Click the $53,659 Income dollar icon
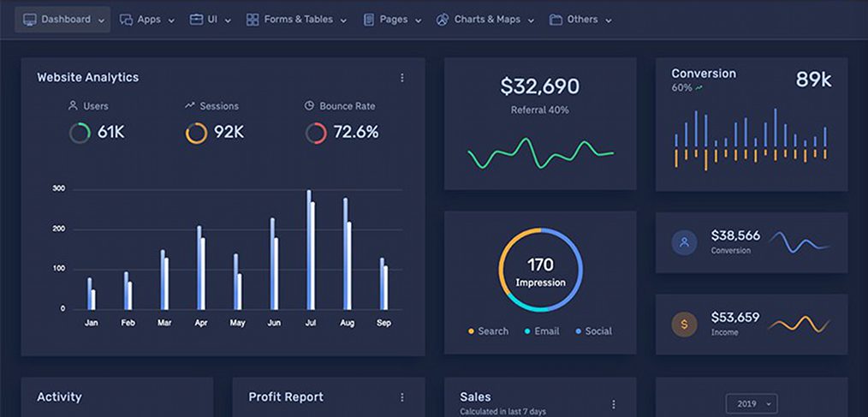 685,325
